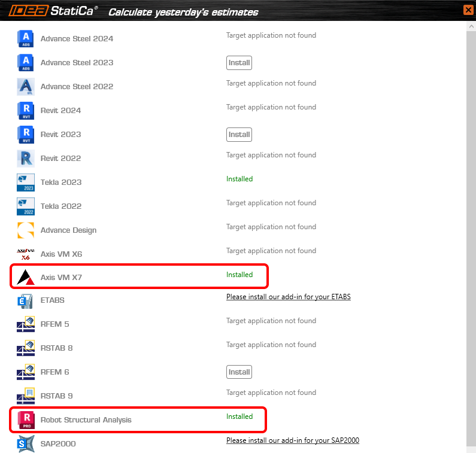
Task: Install the RFEM 6 plugin
Action: tap(239, 372)
